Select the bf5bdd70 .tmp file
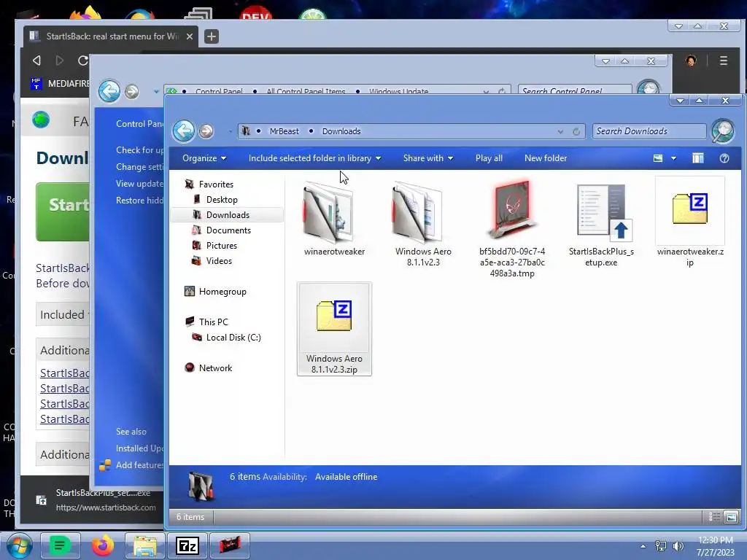This screenshot has width=747, height=560. (x=512, y=228)
